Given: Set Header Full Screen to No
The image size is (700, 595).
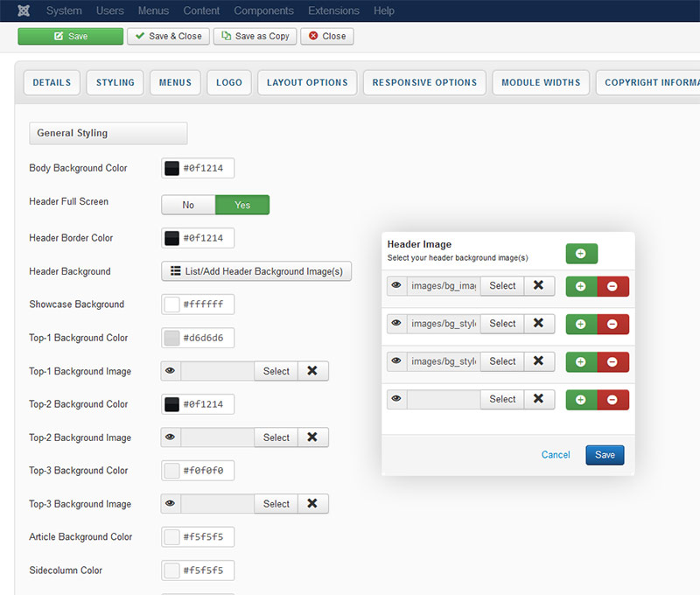Looking at the screenshot, I should click(188, 205).
